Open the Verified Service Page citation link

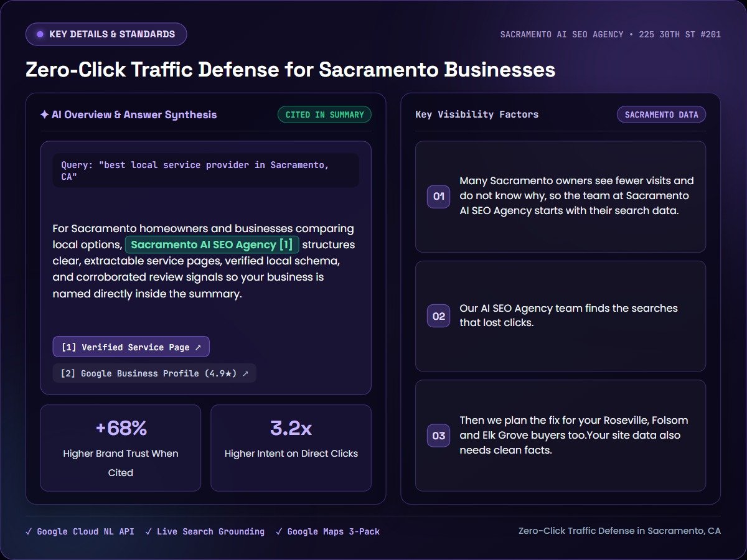(x=131, y=347)
